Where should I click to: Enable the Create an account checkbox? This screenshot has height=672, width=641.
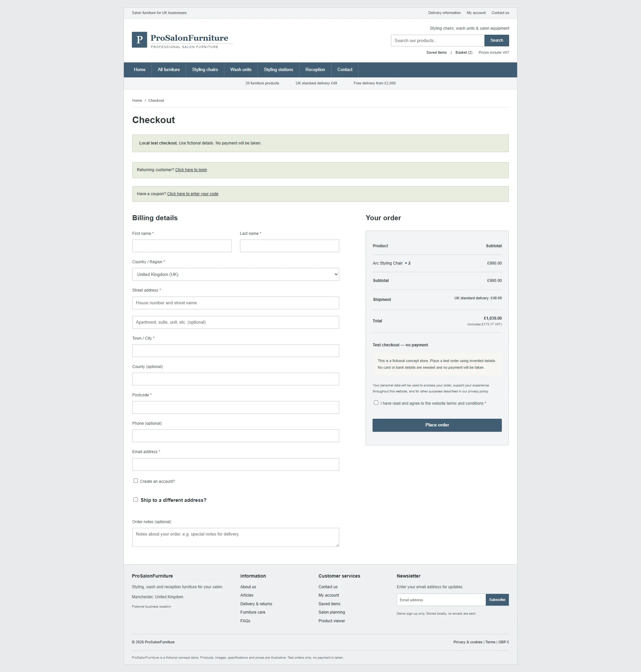pyautogui.click(x=136, y=480)
